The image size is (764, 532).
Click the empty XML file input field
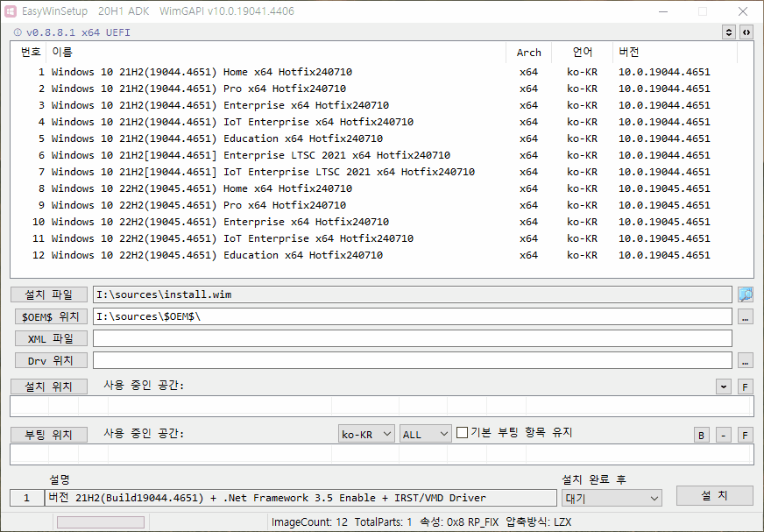coord(412,338)
